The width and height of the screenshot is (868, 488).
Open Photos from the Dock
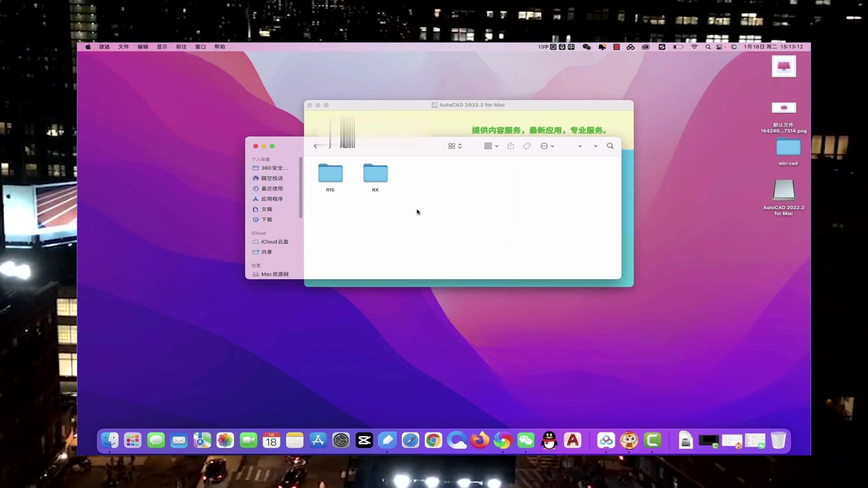pyautogui.click(x=225, y=441)
